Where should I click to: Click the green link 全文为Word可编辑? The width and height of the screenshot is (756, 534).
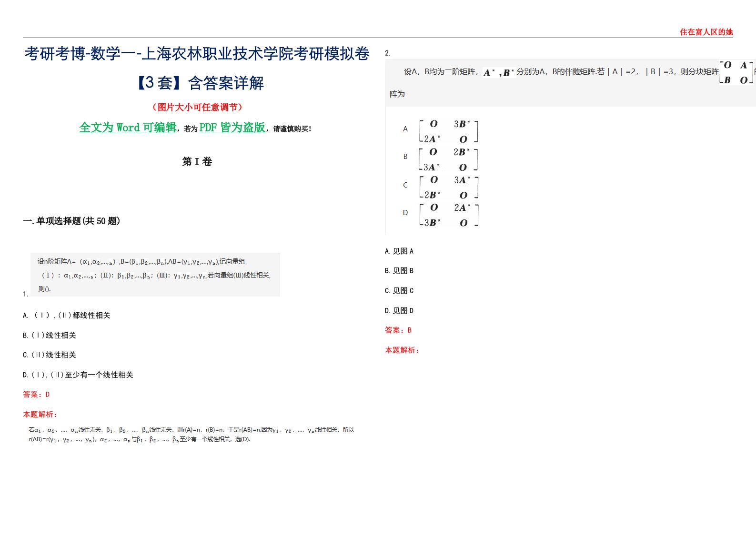tap(128, 128)
